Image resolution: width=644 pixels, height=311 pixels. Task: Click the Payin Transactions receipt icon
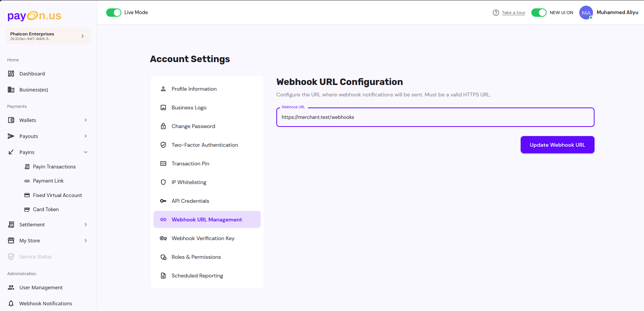click(x=27, y=167)
